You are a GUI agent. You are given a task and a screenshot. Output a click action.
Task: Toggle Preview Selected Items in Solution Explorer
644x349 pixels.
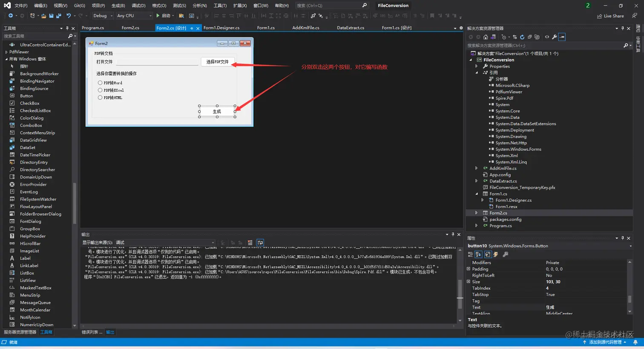coord(562,37)
